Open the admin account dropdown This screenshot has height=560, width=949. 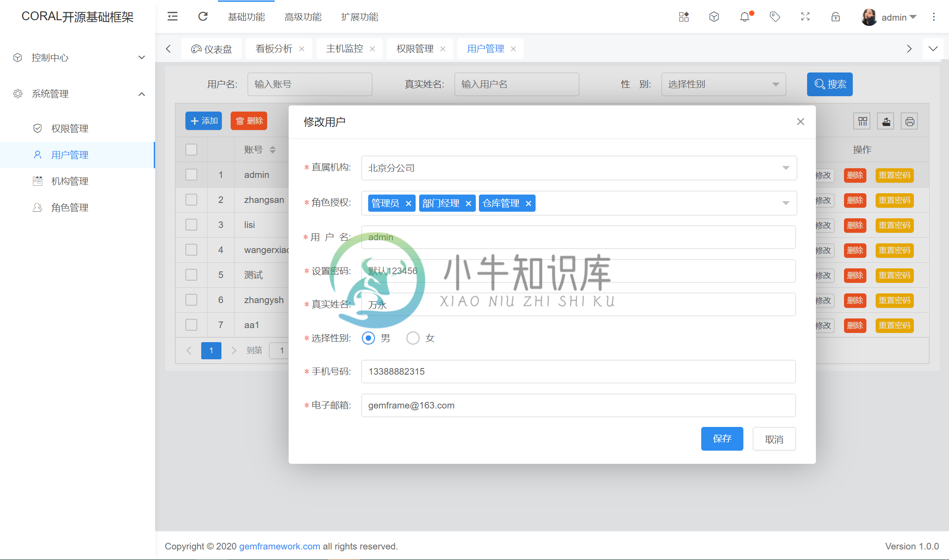pos(899,17)
